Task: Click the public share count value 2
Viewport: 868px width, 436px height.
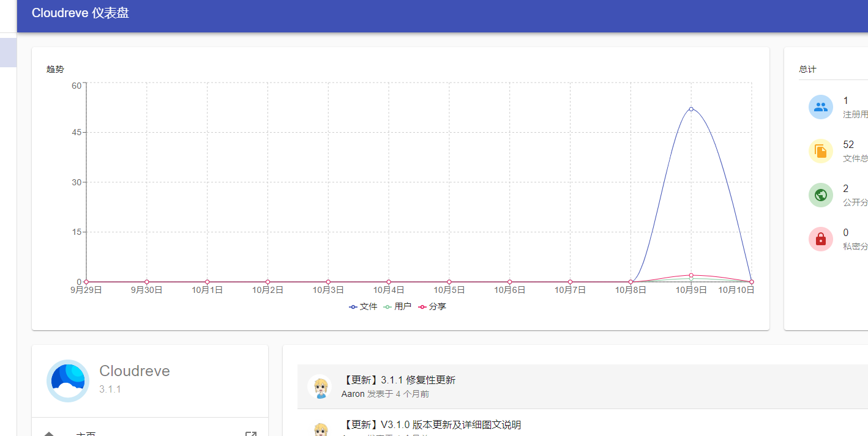Action: pyautogui.click(x=846, y=189)
